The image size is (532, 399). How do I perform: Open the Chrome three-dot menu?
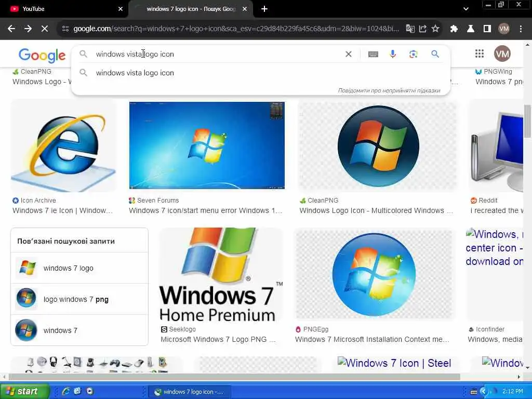521,29
